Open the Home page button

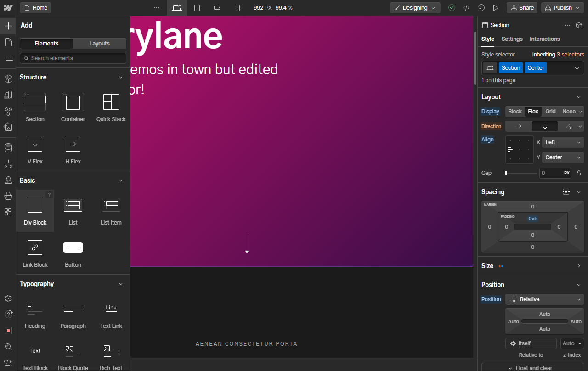coord(35,8)
